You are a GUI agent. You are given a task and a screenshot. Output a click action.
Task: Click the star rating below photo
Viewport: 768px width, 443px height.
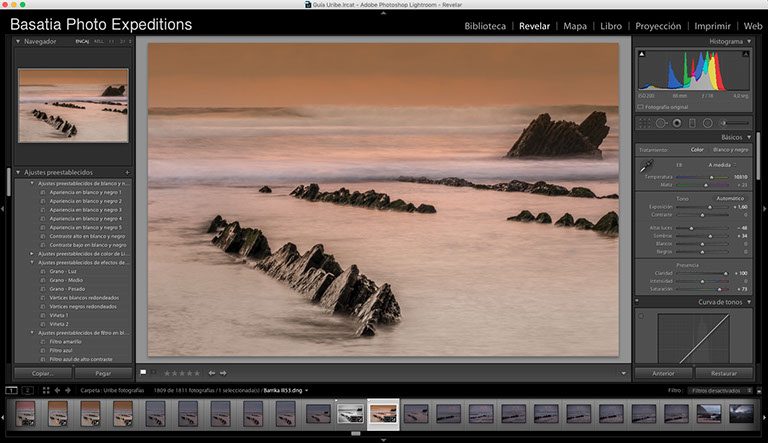pos(181,373)
